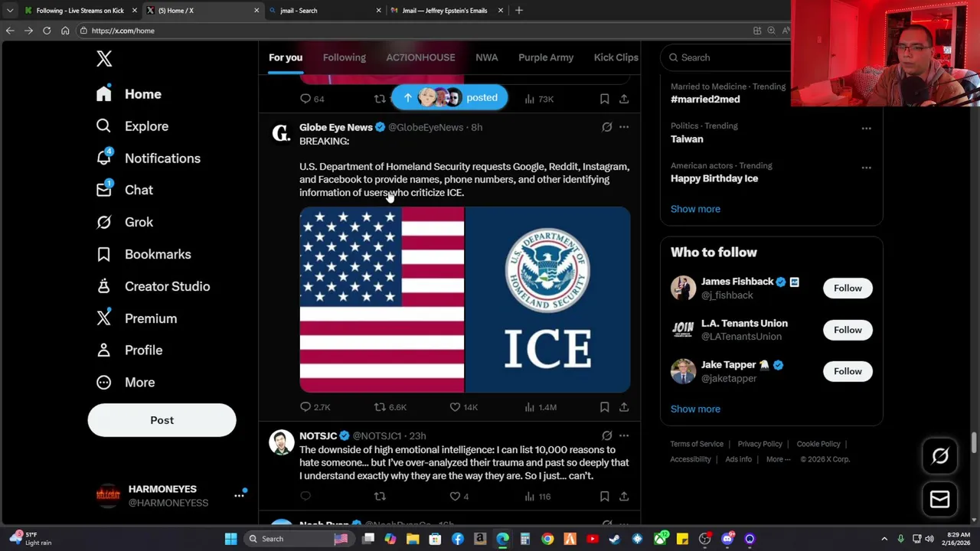Open Globe Eye News profile avatar
The image size is (980, 551).
[281, 134]
